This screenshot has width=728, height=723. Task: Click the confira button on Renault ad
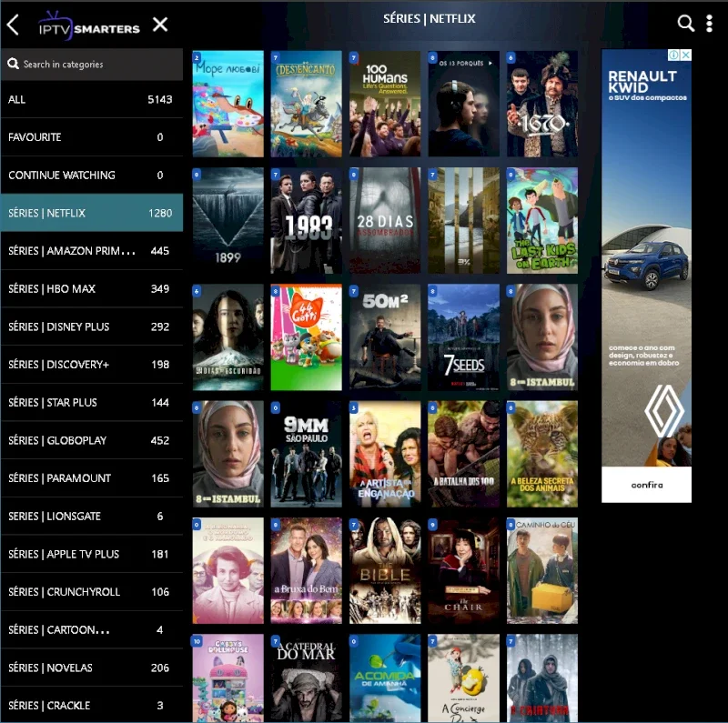[647, 485]
